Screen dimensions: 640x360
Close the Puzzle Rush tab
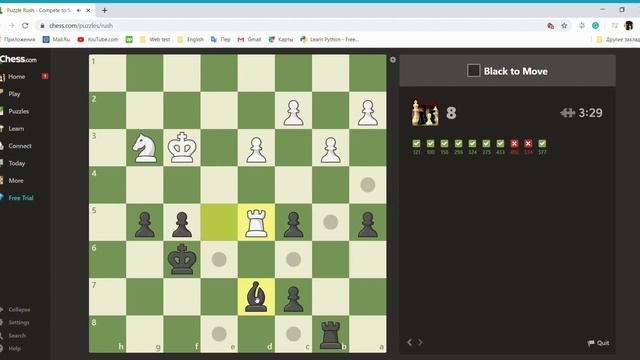tap(88, 10)
